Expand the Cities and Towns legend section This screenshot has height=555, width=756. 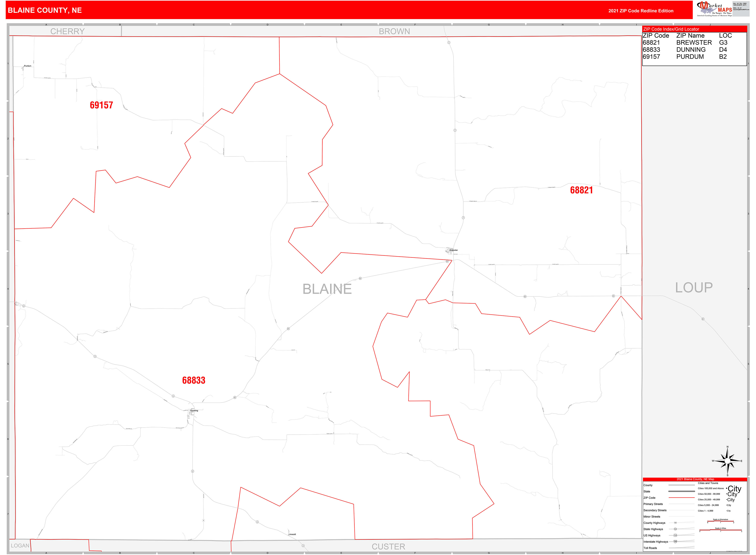point(708,483)
